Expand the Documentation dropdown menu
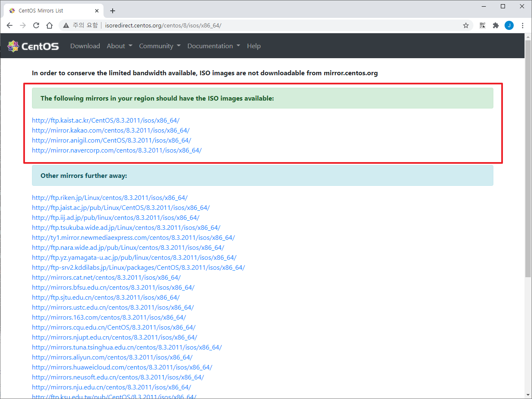Screen dimensions: 532x399 tap(214, 46)
